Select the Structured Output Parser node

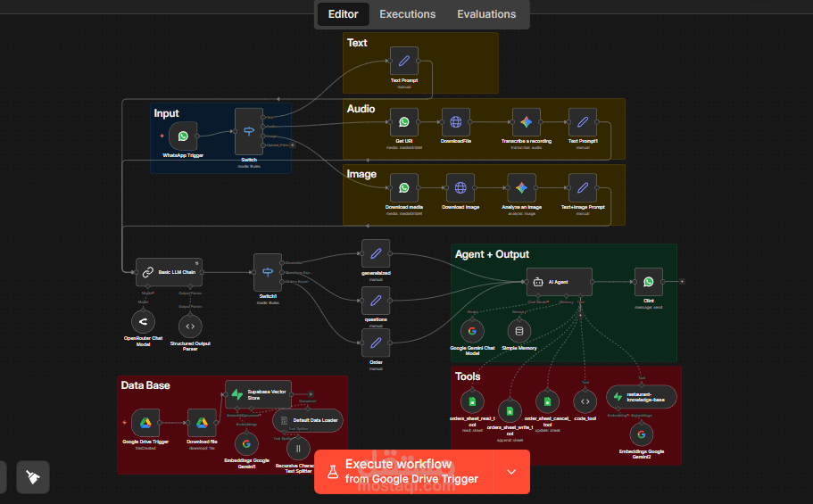[190, 326]
